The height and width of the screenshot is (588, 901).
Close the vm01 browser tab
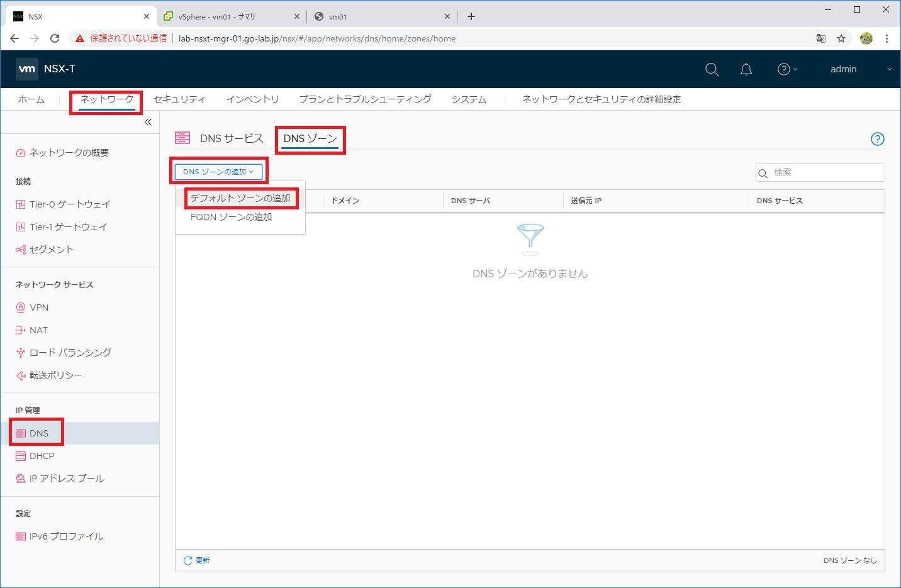tap(447, 16)
